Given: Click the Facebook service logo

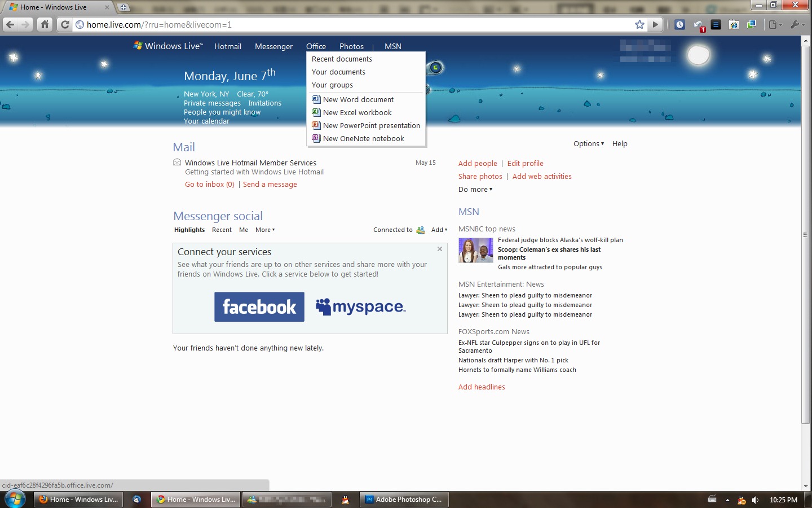Looking at the screenshot, I should tap(259, 307).
